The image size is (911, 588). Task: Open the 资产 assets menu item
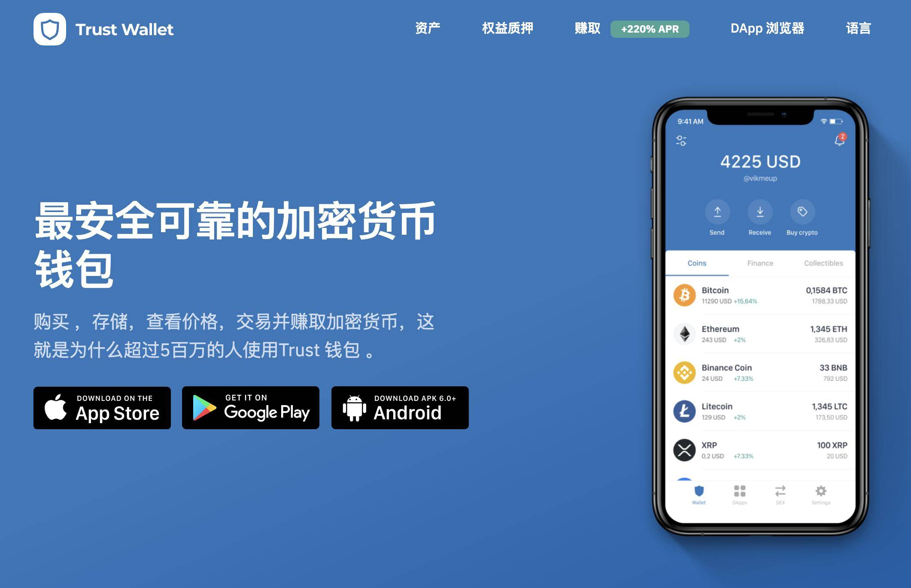click(x=426, y=27)
